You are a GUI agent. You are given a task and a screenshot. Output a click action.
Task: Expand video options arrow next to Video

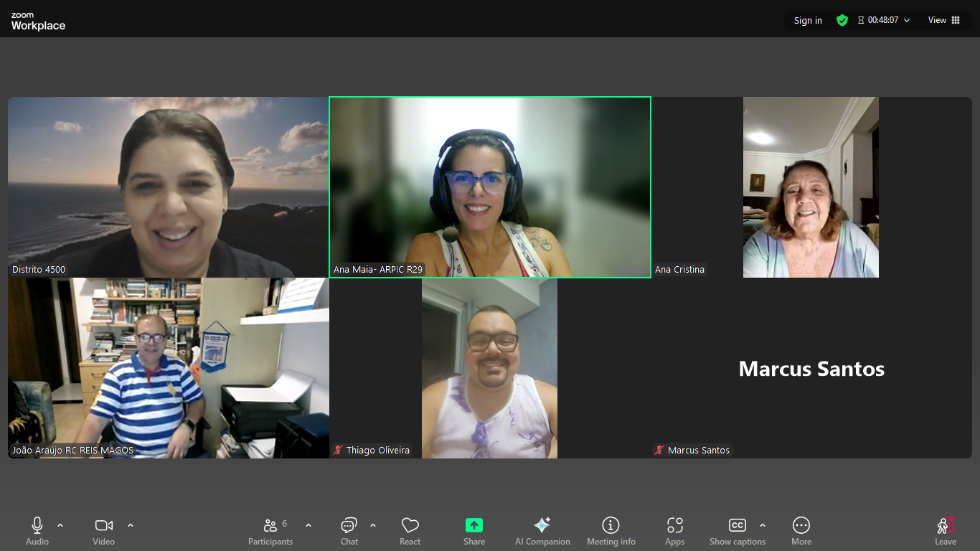coord(131,525)
